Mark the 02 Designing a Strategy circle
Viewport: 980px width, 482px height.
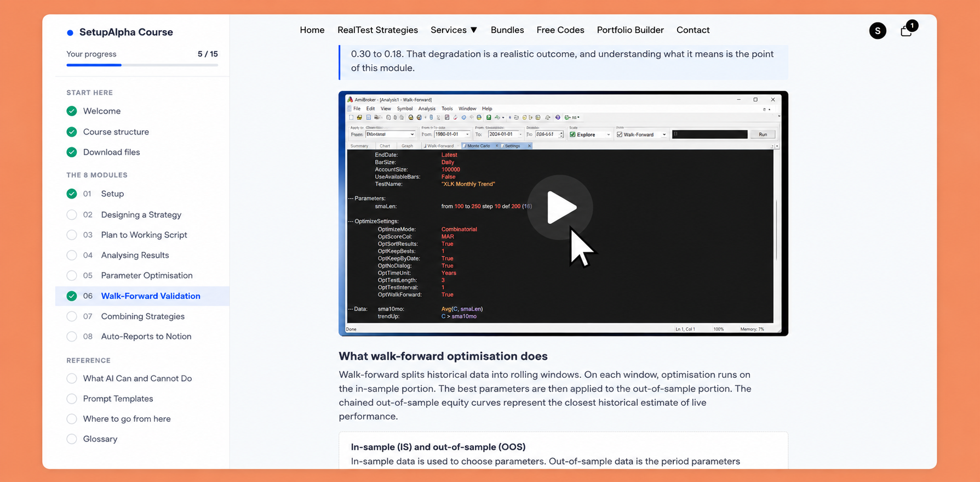pyautogui.click(x=72, y=214)
